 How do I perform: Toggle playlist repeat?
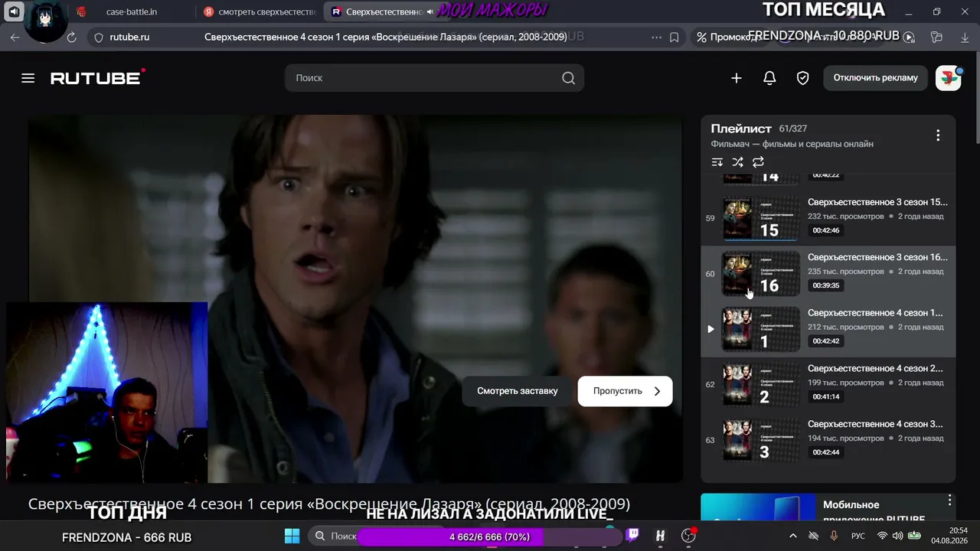click(x=759, y=162)
